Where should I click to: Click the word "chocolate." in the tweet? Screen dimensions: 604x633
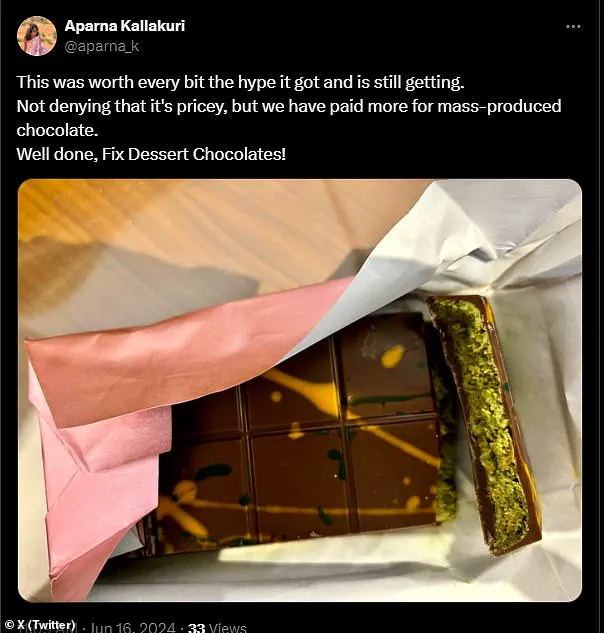57,130
